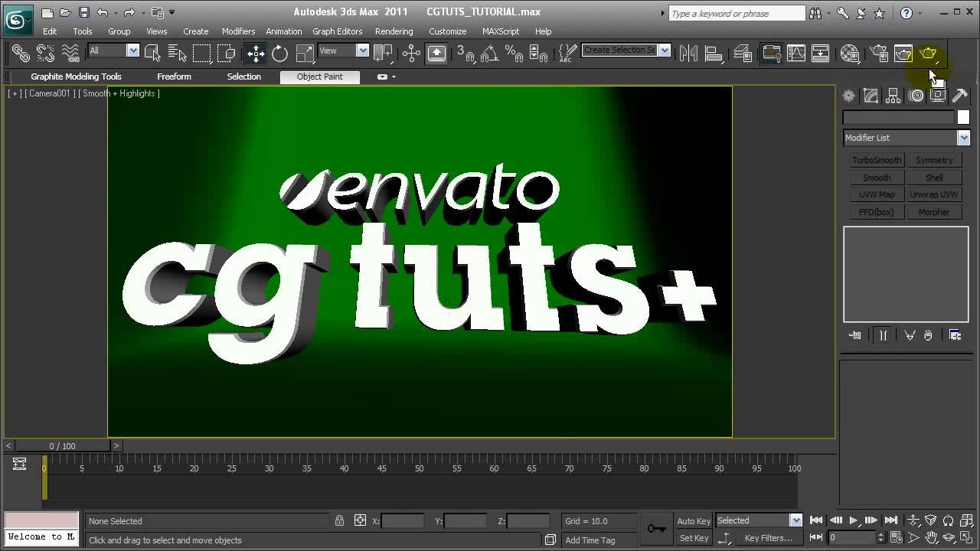Toggle 3D Snaps button
The height and width of the screenshot is (551, 980).
(465, 53)
